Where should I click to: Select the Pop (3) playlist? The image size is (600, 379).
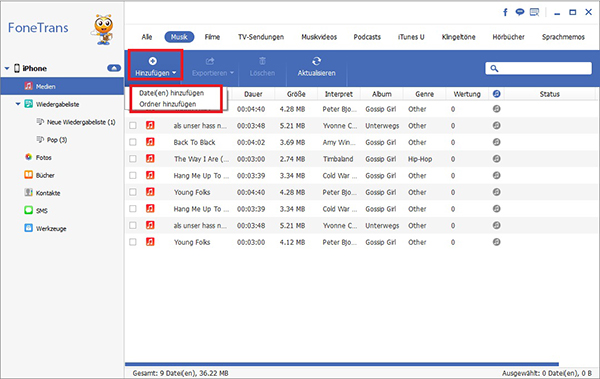(57, 140)
